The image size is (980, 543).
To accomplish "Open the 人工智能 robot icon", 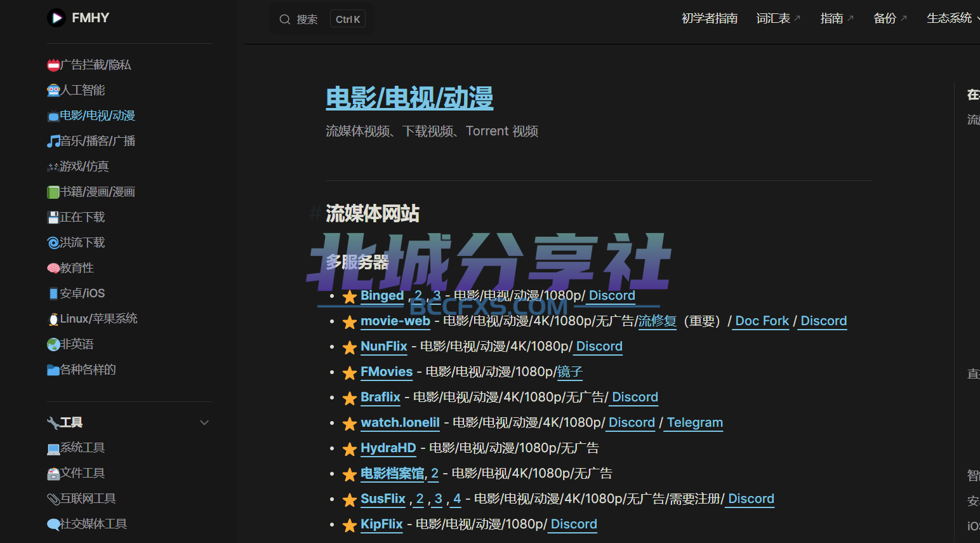I will pyautogui.click(x=53, y=90).
